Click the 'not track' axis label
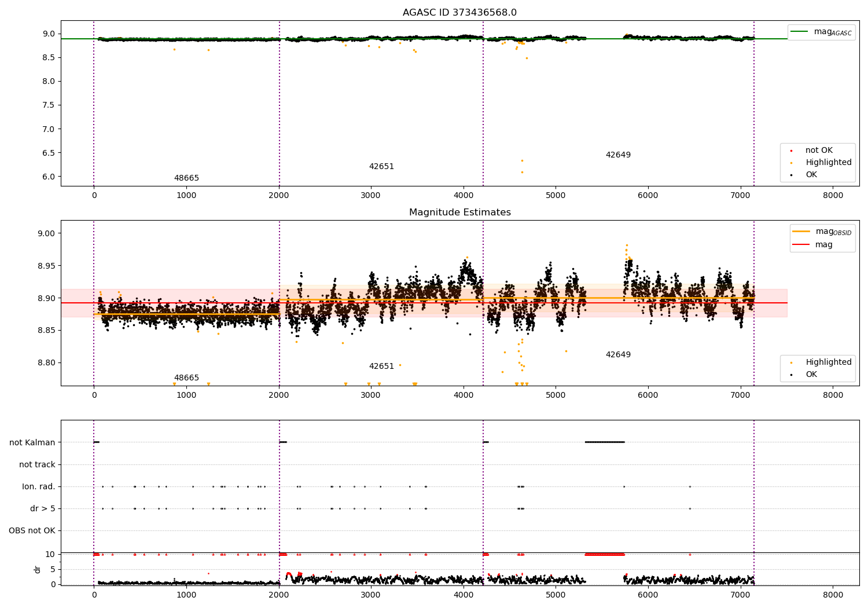868x608 pixels. (x=37, y=464)
